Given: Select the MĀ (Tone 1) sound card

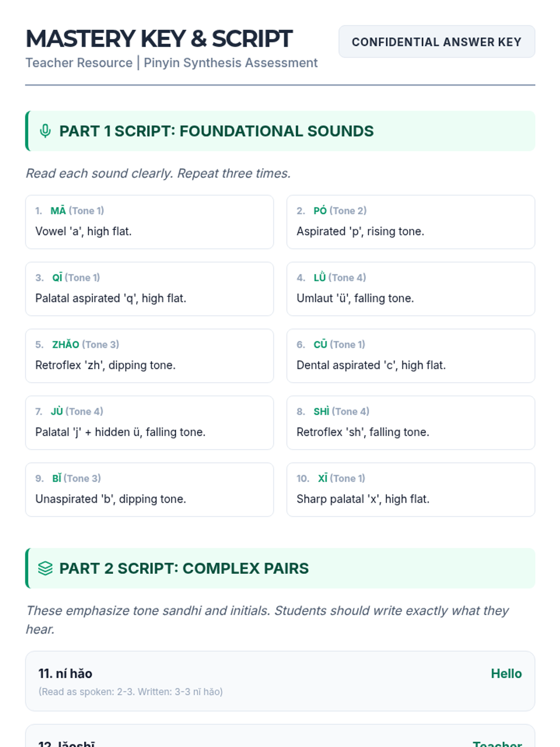Looking at the screenshot, I should tap(149, 222).
